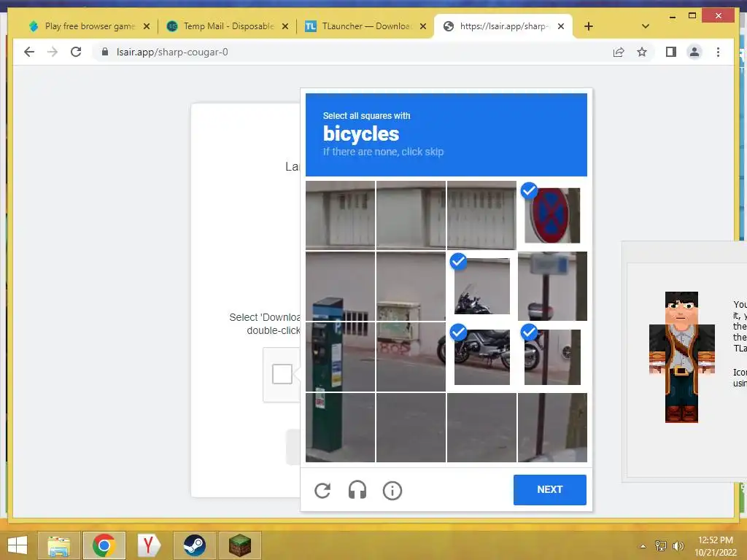
Task: Switch to the TLauncher Download tab
Action: [x=366, y=26]
